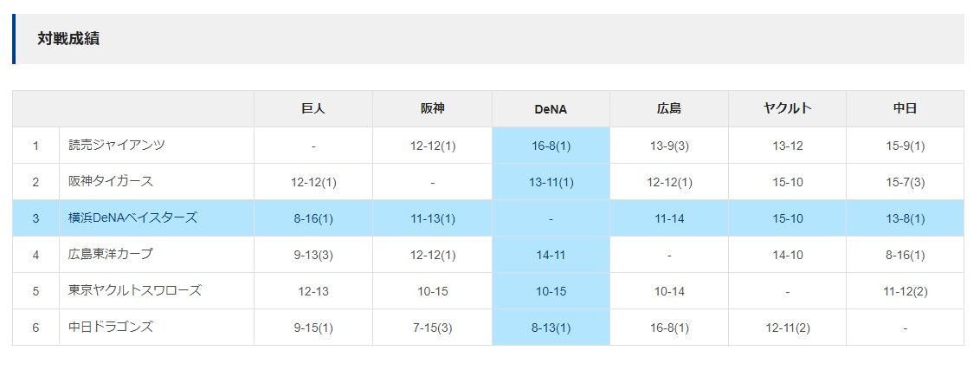Open the 阪神タイガース team name

pyautogui.click(x=111, y=182)
